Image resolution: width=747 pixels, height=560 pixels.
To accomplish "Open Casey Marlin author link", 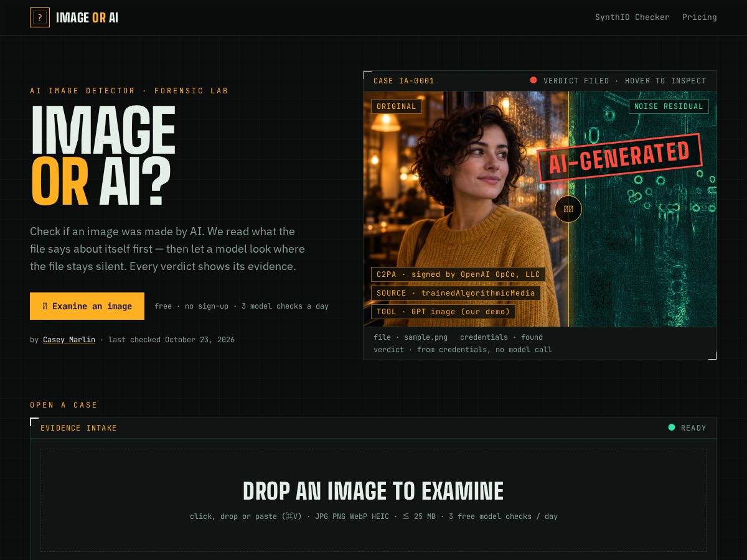I will (69, 340).
